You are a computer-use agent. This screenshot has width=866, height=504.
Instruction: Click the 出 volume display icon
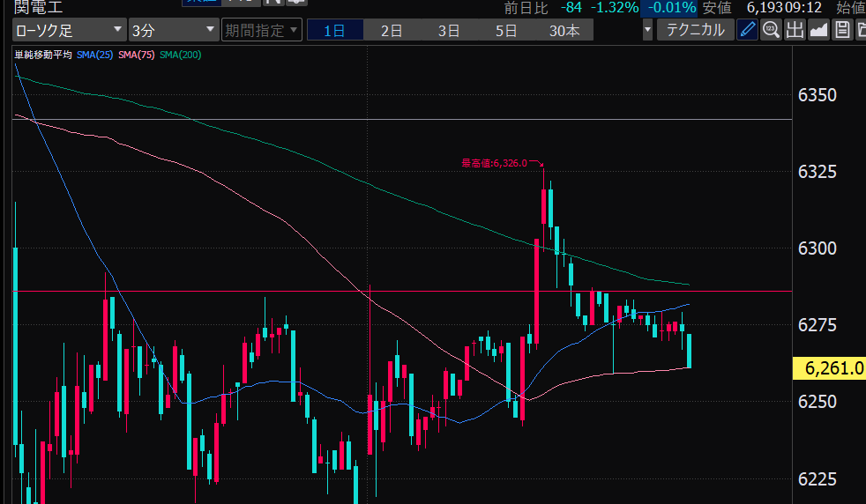pyautogui.click(x=795, y=31)
